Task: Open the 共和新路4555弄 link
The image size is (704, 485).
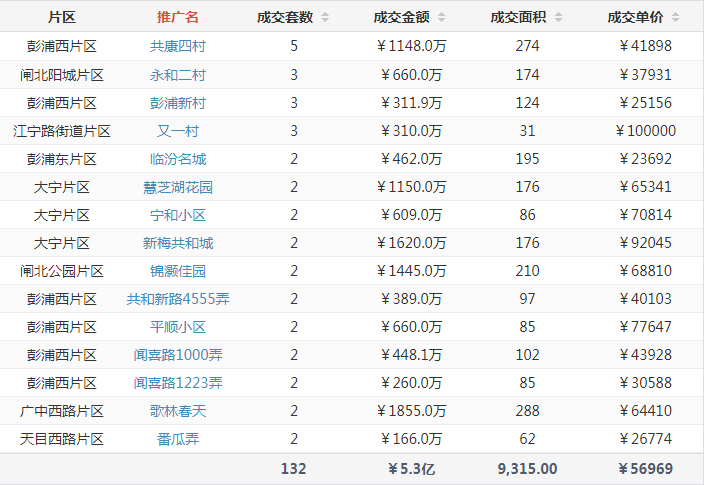Action: click(x=178, y=299)
